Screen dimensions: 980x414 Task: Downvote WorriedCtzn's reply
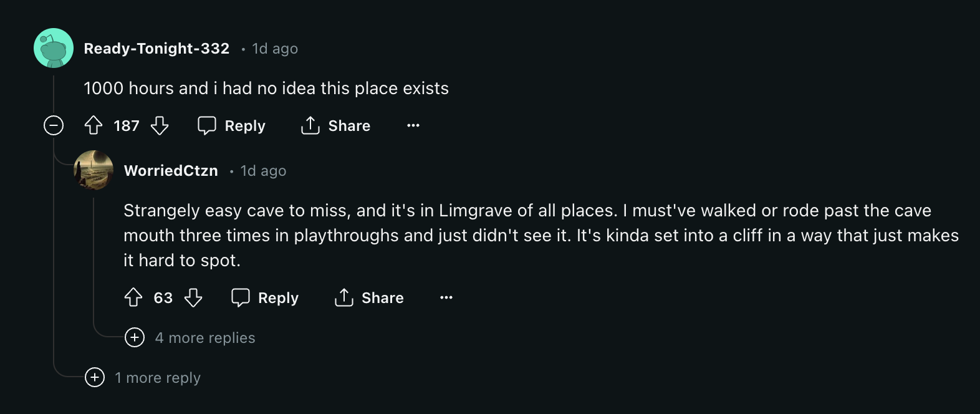[x=195, y=297]
